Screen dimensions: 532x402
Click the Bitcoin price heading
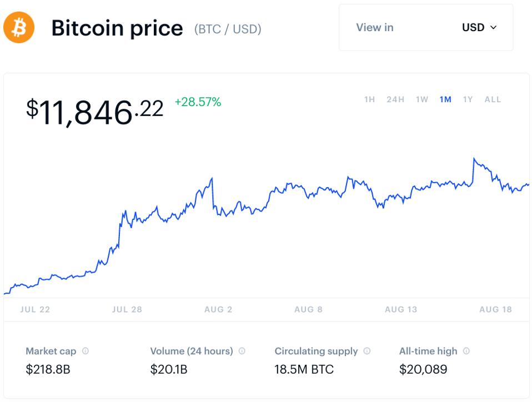117,28
